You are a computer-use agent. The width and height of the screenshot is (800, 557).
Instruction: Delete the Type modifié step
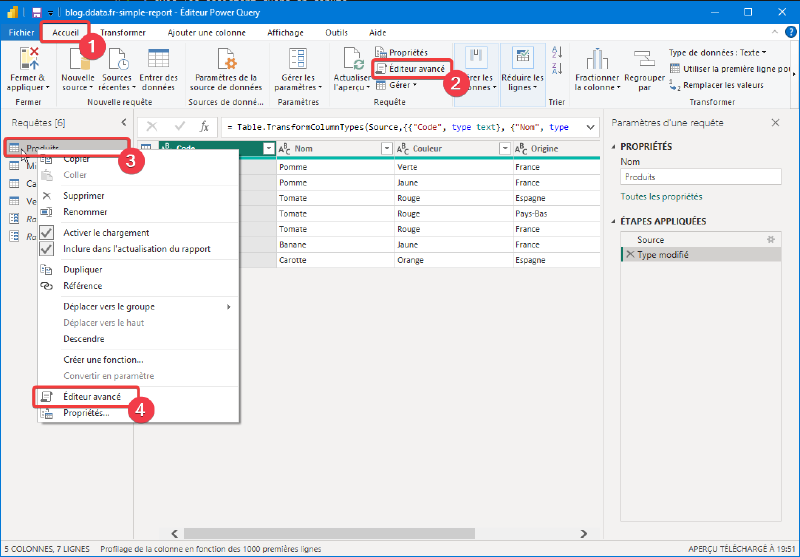(x=630, y=254)
